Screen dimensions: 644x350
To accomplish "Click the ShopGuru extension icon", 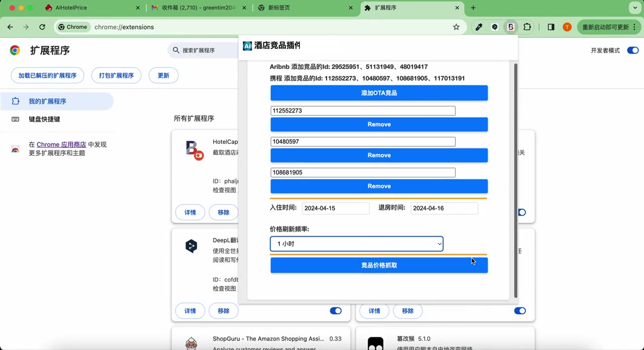I will tap(191, 343).
